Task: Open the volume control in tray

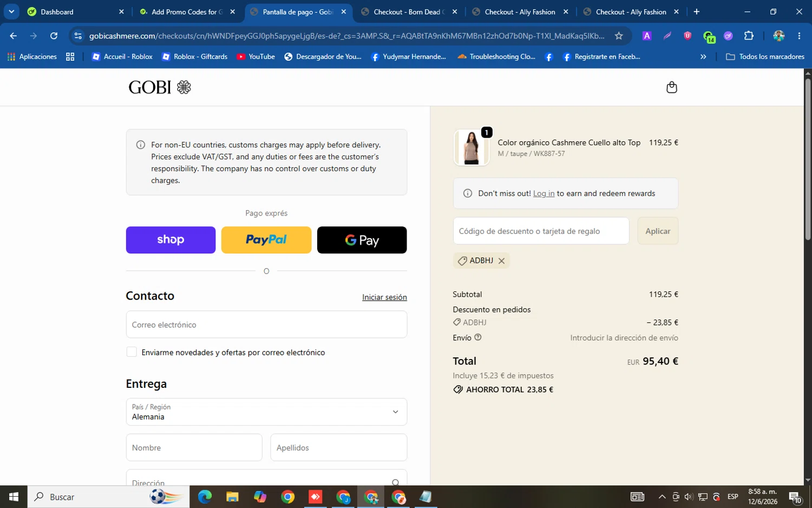Action: click(688, 497)
